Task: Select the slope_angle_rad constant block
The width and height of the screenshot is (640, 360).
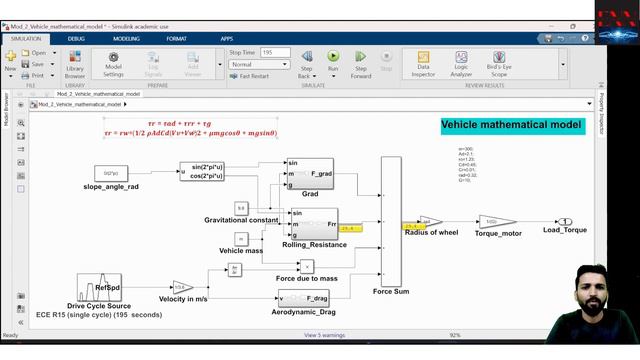Action: coord(111,173)
